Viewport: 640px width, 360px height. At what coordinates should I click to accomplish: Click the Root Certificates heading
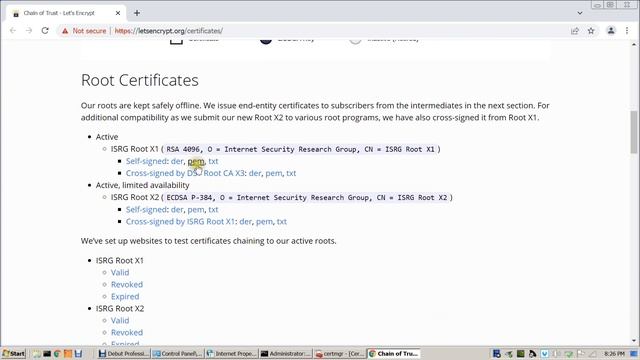140,80
